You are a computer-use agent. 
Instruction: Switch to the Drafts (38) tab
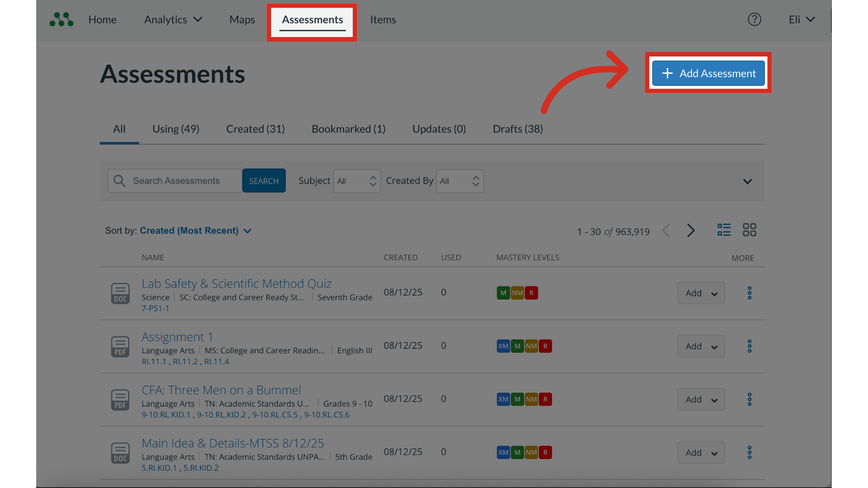pyautogui.click(x=518, y=129)
